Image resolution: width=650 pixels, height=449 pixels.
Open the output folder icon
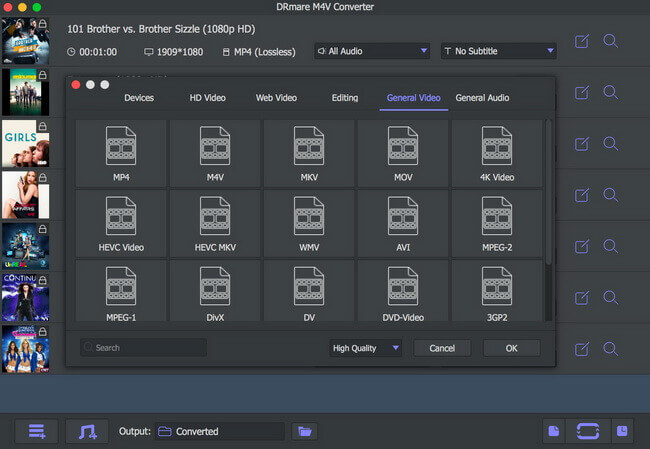click(x=305, y=431)
